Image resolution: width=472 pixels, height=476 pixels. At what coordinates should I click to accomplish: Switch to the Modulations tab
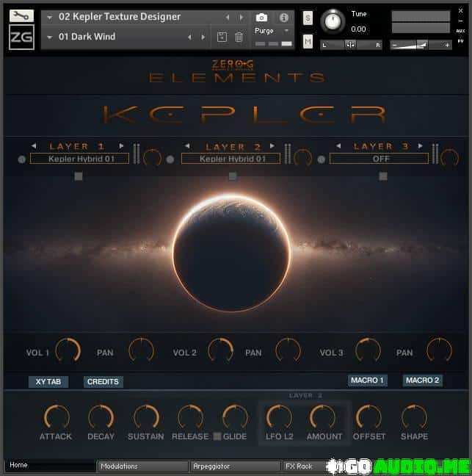tap(142, 466)
